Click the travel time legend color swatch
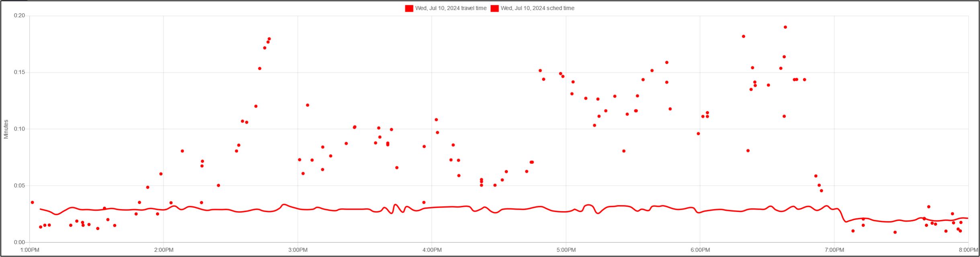 (x=409, y=8)
